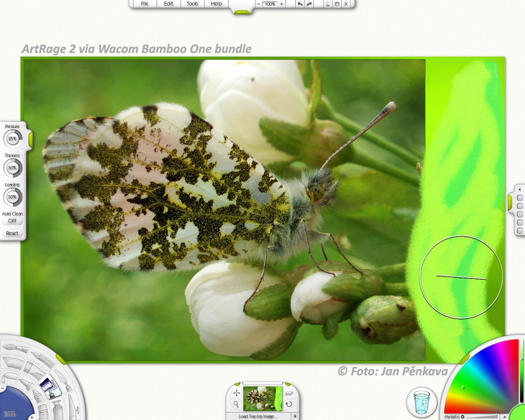Decrease tool size with minus button
525x420 pixels.
pyautogui.click(x=2, y=388)
